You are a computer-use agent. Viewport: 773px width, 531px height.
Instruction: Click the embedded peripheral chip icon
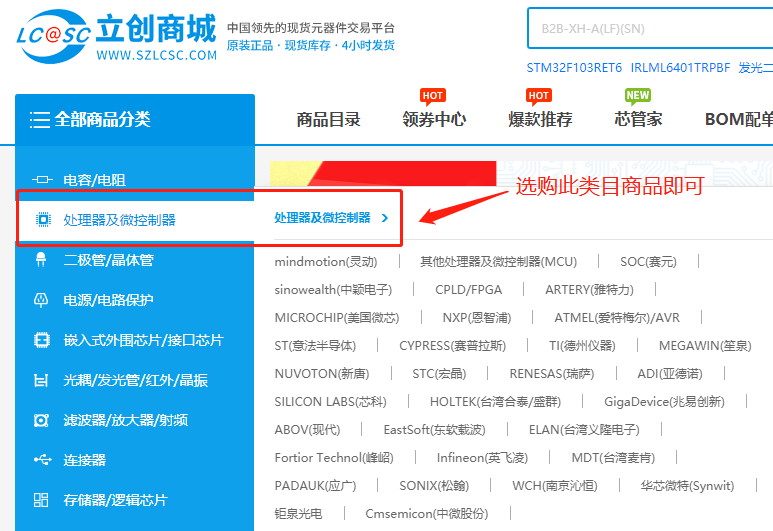coord(41,340)
